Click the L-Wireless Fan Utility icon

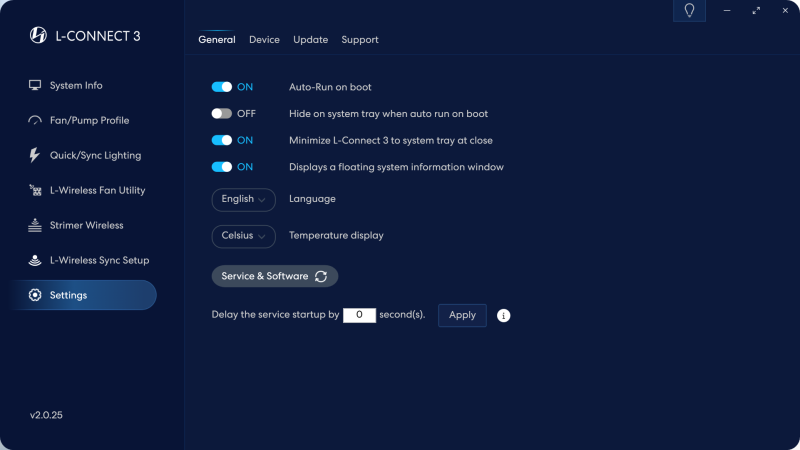[35, 190]
